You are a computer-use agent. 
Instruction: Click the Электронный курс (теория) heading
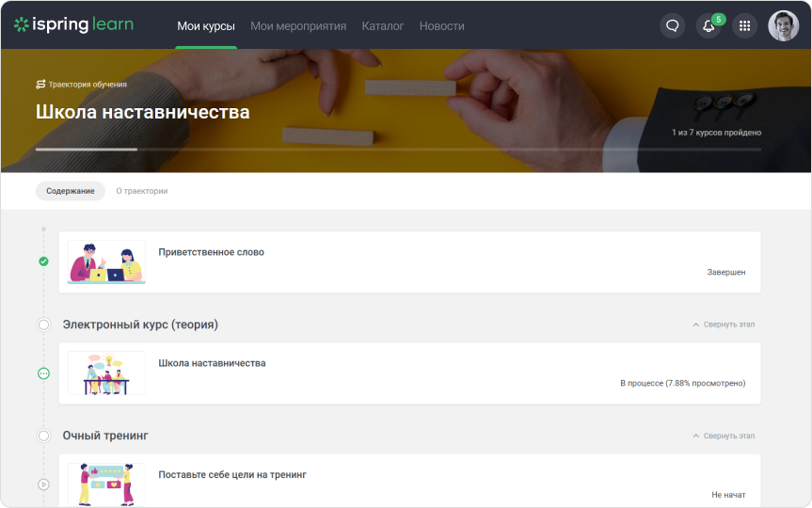click(x=140, y=325)
